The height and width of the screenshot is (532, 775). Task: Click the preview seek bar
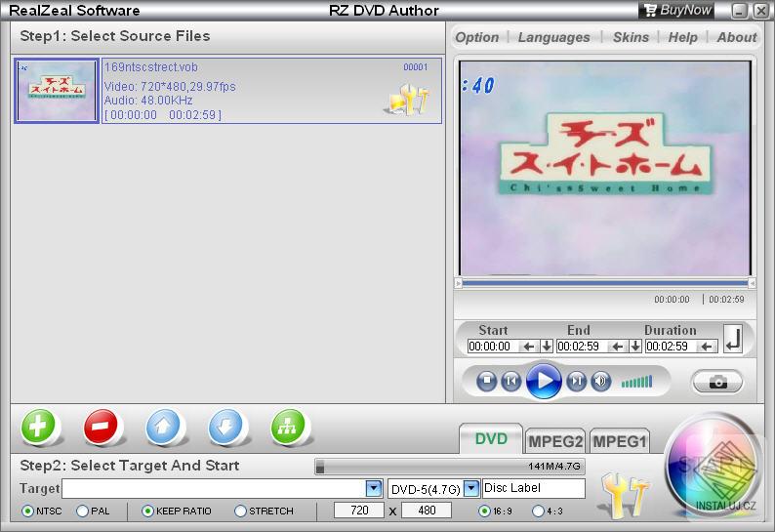pyautogui.click(x=605, y=283)
